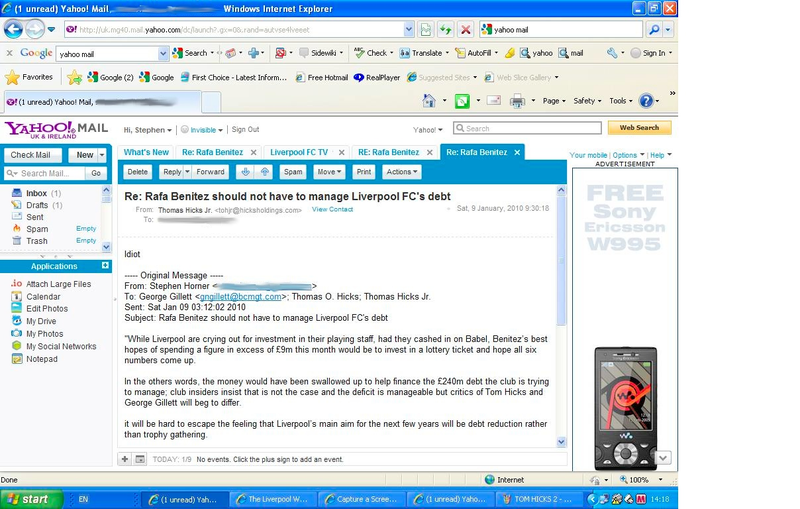This screenshot has height=509, width=800.
Task: Click the Web Search button
Action: [639, 128]
